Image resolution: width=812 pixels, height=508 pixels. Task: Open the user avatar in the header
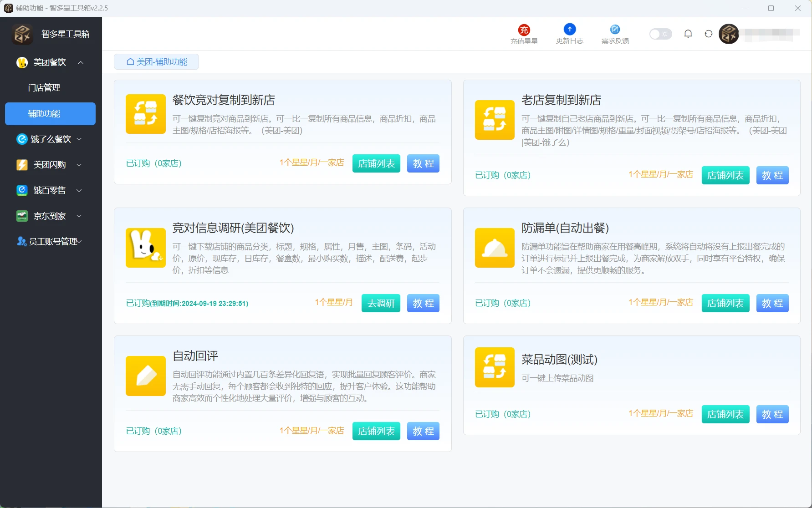729,34
